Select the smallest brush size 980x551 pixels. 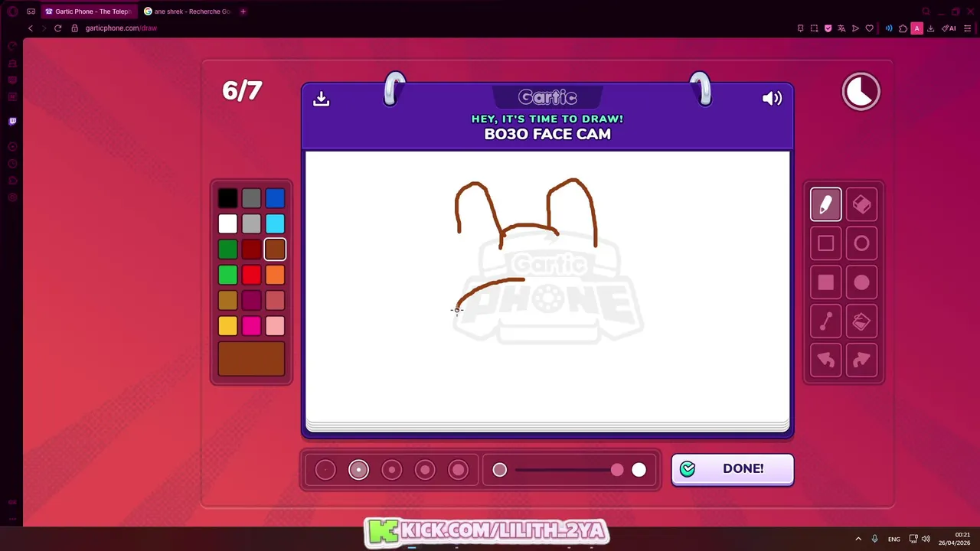click(x=325, y=470)
